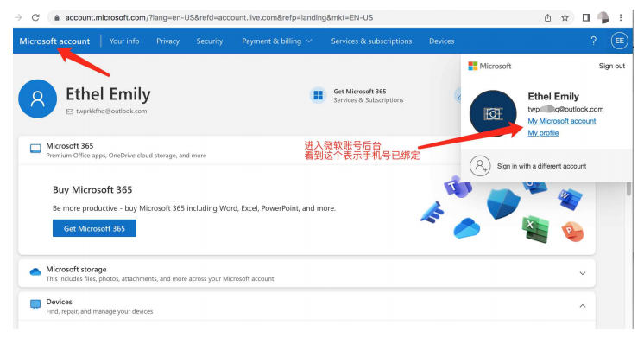Viewport: 644px width, 338px height.
Task: Click the Microsoft storage section title
Action: pos(76,270)
